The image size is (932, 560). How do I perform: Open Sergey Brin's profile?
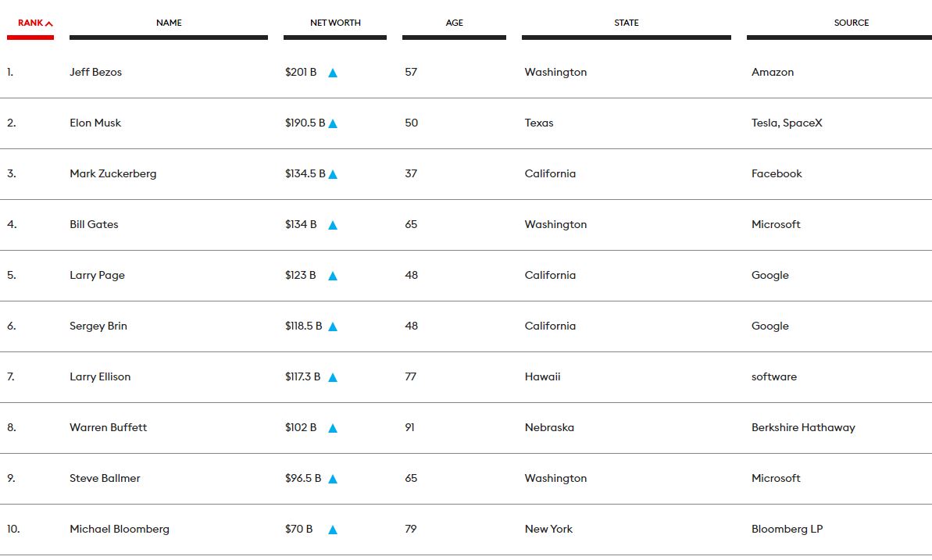tap(98, 326)
